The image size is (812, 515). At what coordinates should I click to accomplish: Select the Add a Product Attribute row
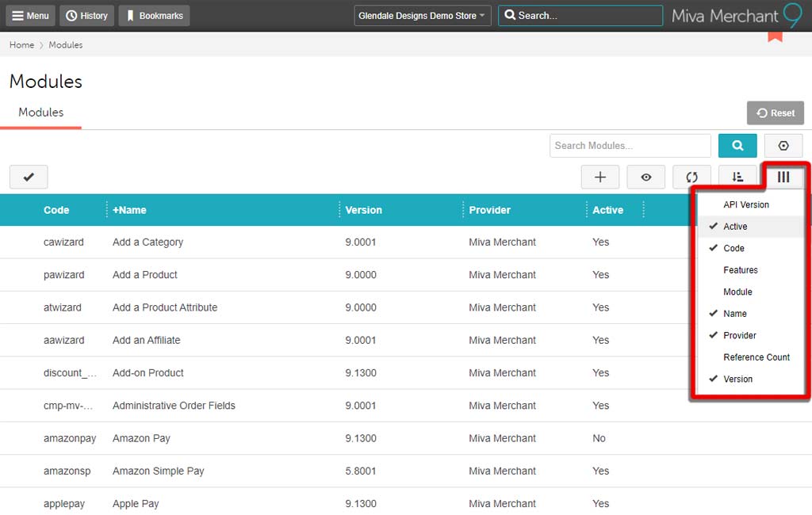click(345, 307)
